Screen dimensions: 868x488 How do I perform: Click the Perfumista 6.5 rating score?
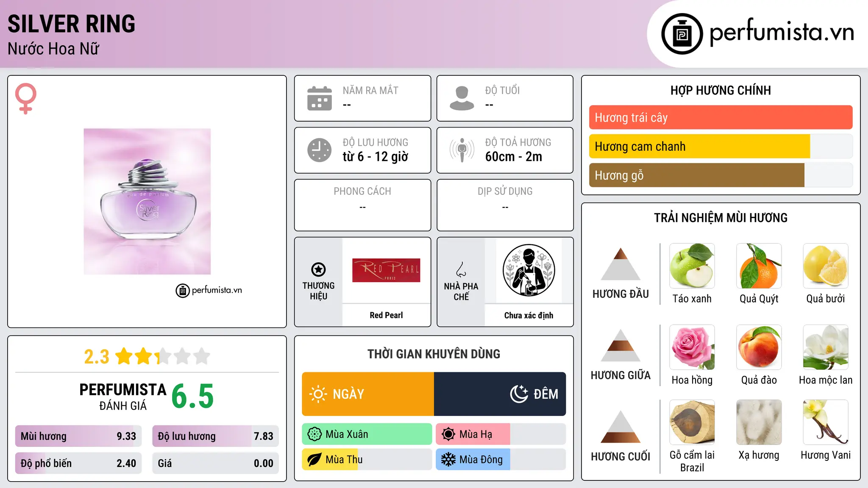coord(192,396)
